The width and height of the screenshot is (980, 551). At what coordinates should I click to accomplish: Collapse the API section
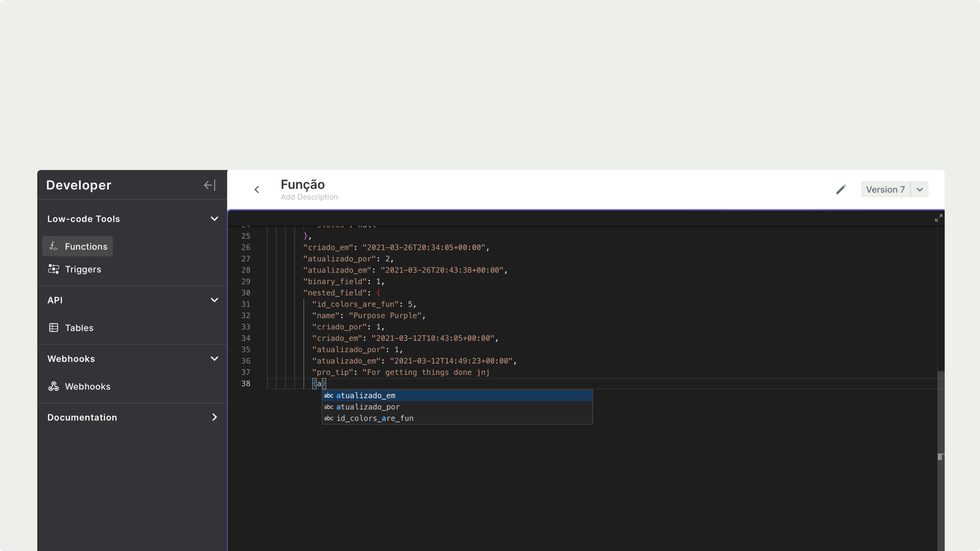click(214, 300)
